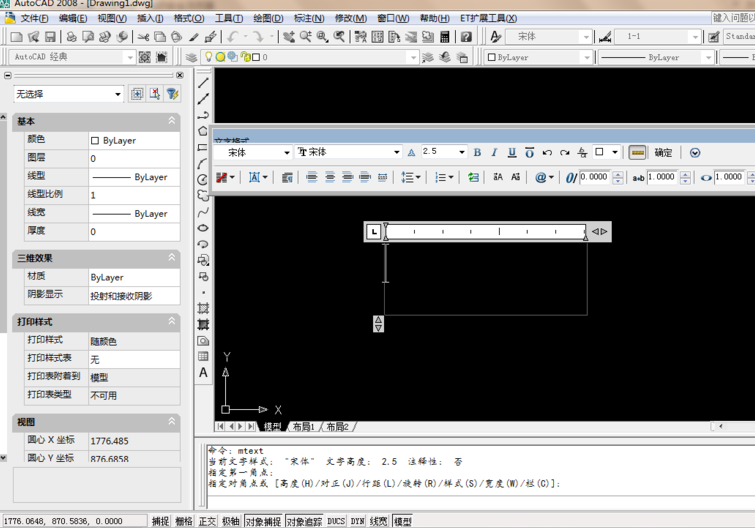Collapse the 基本 properties section

[171, 121]
